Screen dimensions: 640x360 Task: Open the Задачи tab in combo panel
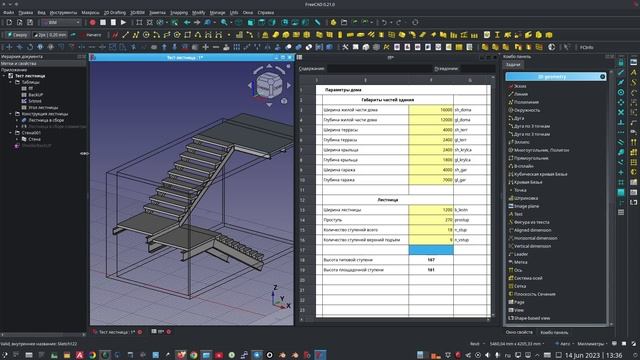tap(513, 65)
